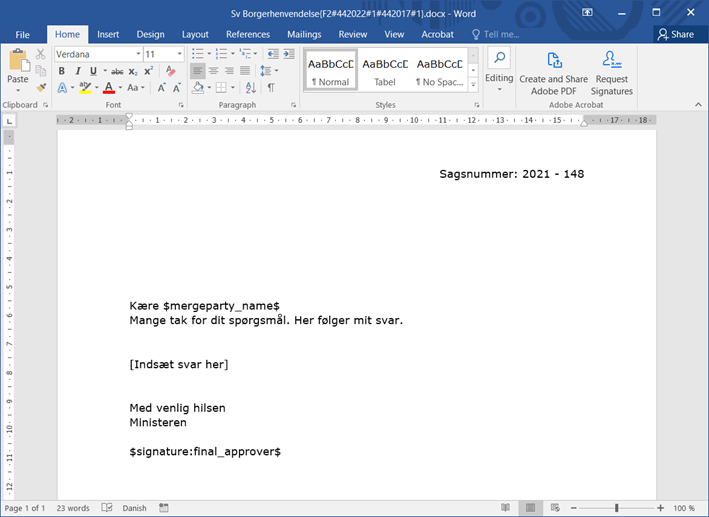Apply bullet list formatting
The width and height of the screenshot is (709, 517).
point(197,54)
